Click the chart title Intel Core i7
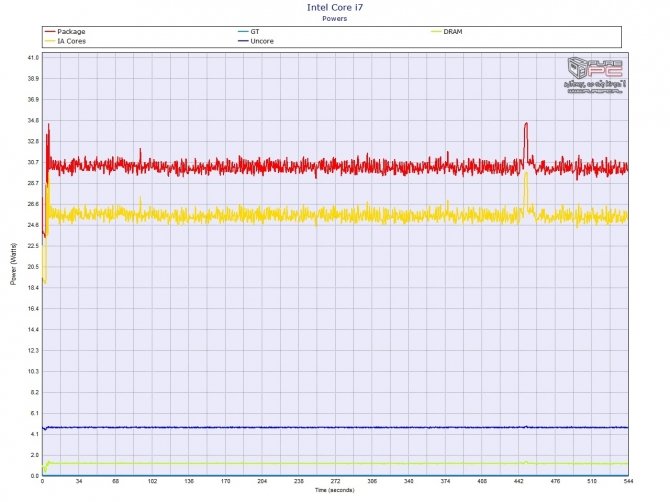 click(x=335, y=8)
